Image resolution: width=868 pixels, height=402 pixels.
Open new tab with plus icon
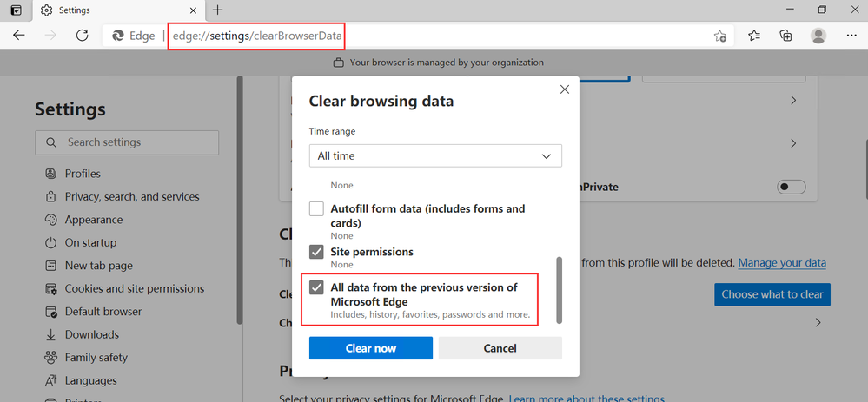(x=217, y=10)
